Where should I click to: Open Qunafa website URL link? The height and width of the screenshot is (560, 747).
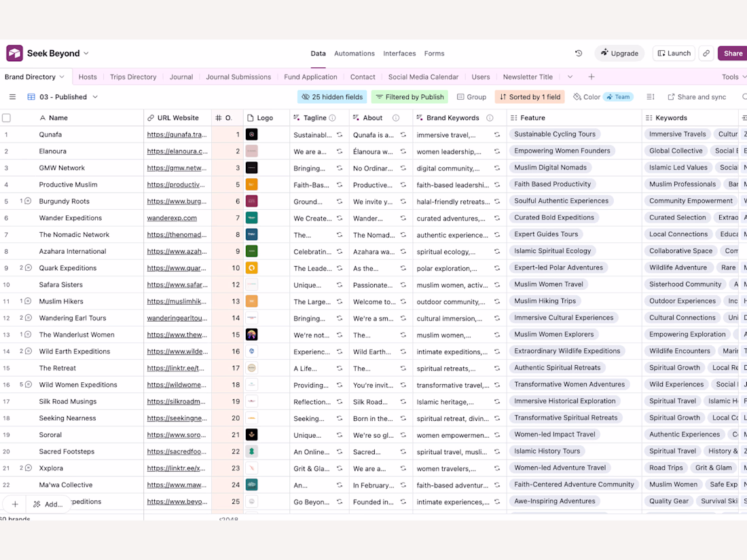tap(177, 134)
